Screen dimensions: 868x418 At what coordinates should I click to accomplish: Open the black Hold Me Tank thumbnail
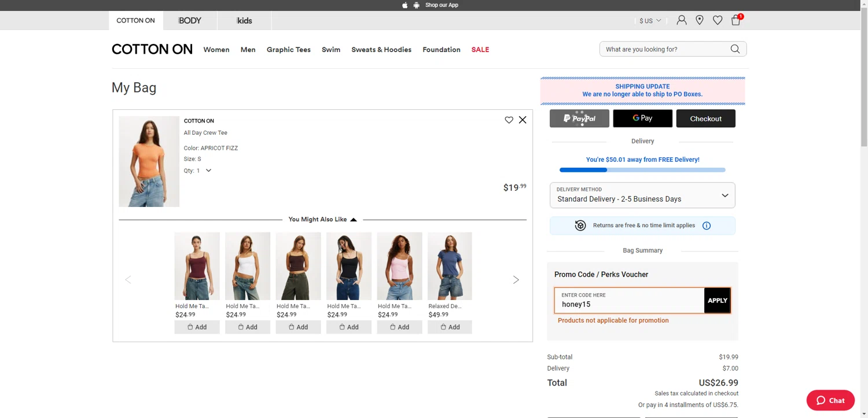click(x=349, y=266)
